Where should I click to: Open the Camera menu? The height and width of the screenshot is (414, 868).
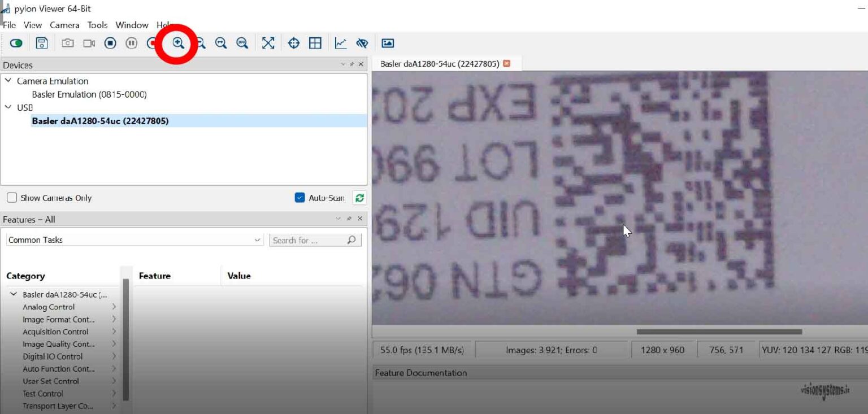[x=64, y=25]
